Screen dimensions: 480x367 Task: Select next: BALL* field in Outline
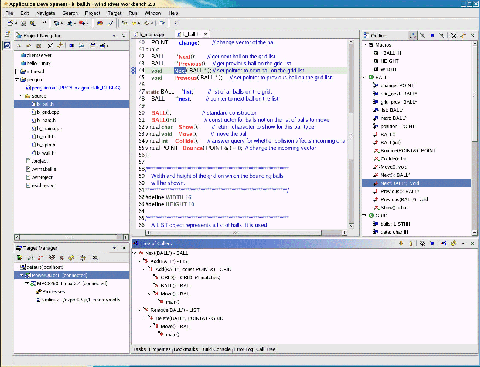tap(389, 118)
